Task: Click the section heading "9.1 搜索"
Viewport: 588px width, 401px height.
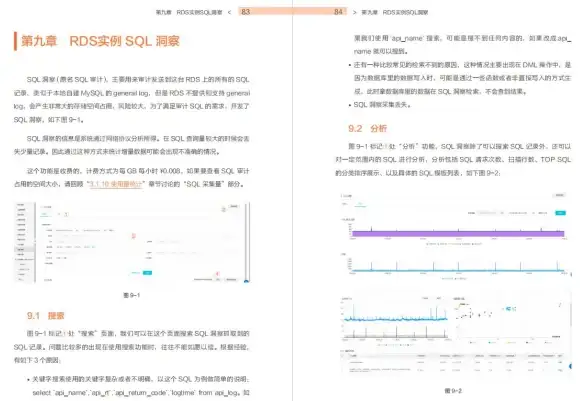Action: coord(45,315)
